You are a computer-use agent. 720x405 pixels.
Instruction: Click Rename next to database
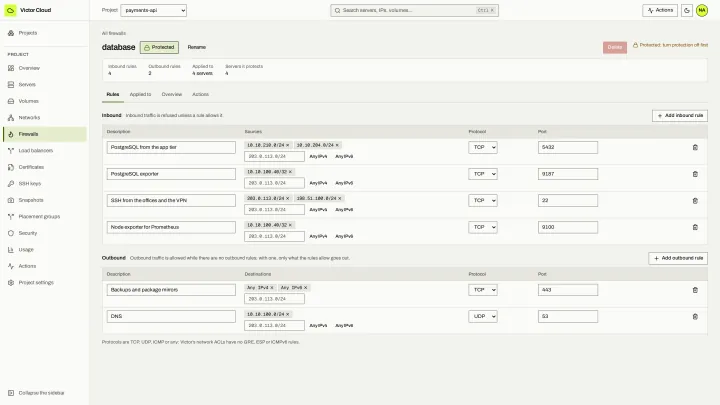(x=197, y=47)
